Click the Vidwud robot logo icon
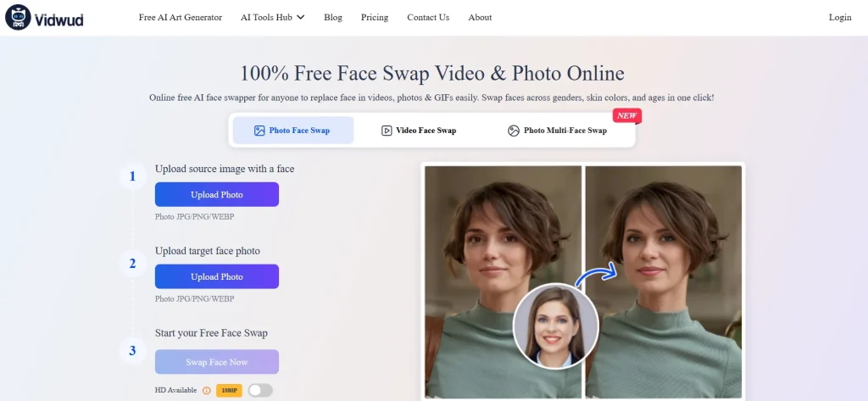The image size is (868, 401). pos(18,17)
